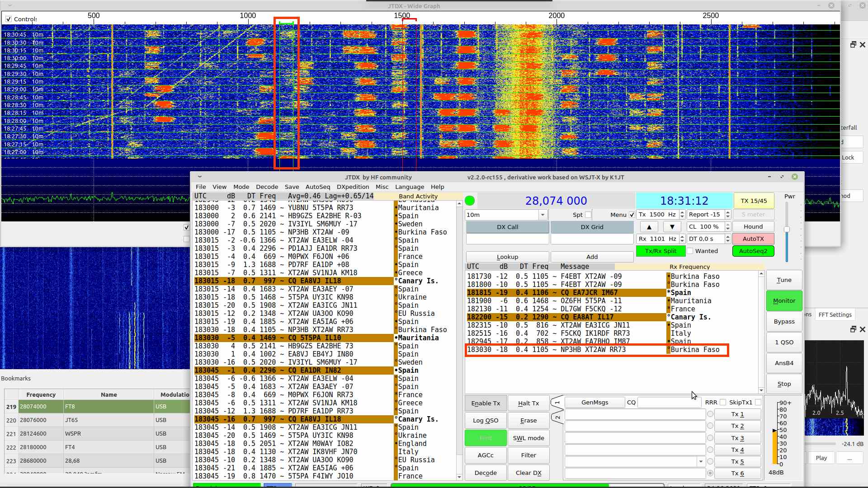Click the Pwr slider handle

(x=787, y=230)
